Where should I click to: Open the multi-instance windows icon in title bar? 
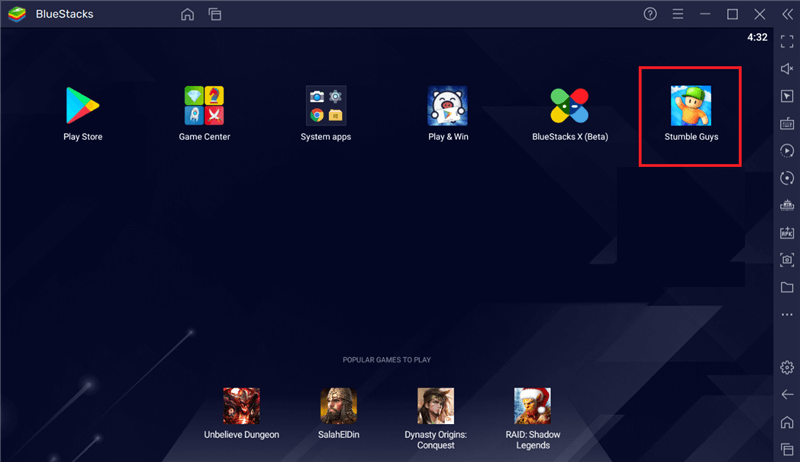pyautogui.click(x=215, y=14)
